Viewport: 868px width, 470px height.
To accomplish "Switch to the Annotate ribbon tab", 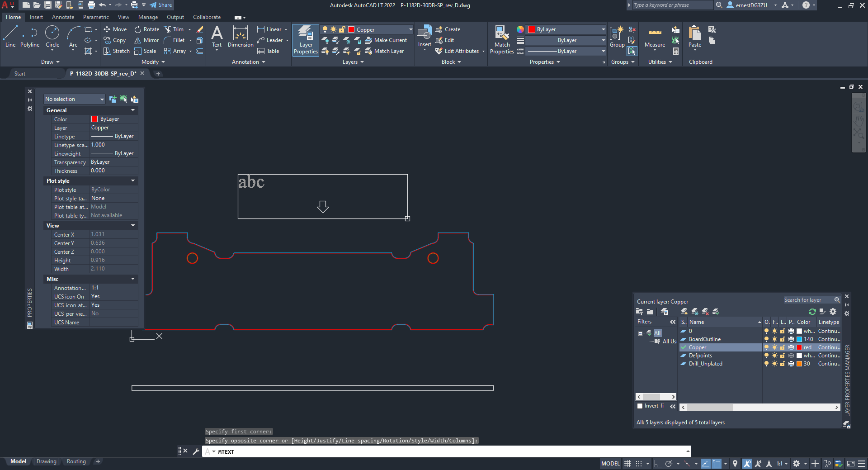I will tap(63, 17).
